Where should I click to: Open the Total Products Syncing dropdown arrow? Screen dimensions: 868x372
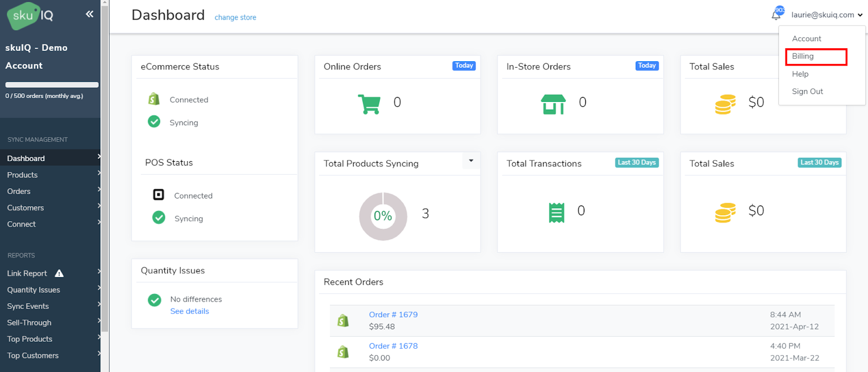tap(471, 161)
